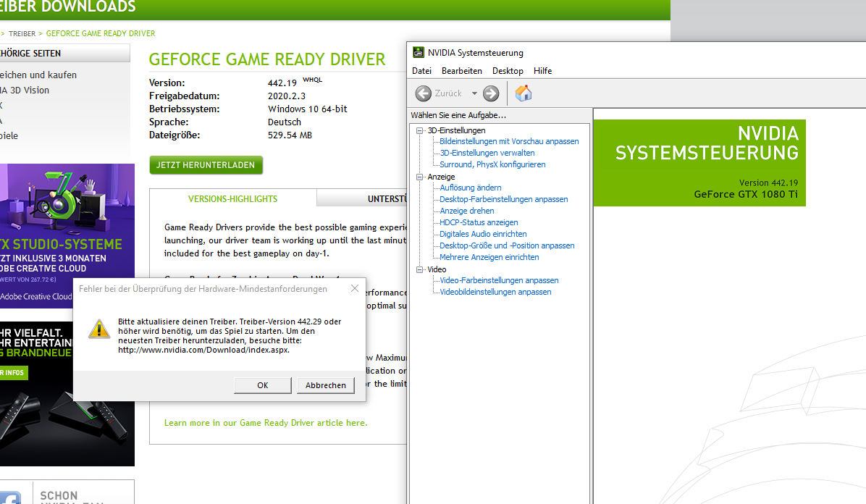866x504 pixels.
Task: Switch to the VERSIONS-HIGHLIGHTS tab
Action: click(233, 199)
